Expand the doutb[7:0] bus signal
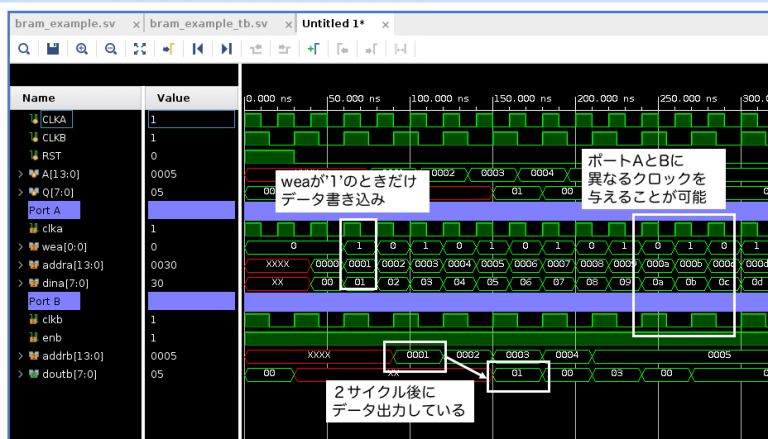Image resolution: width=768 pixels, height=439 pixels. [x=21, y=374]
